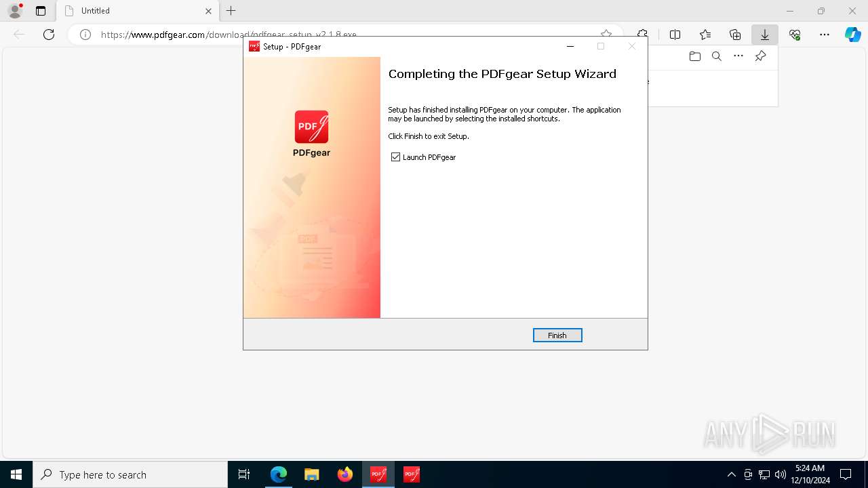Select the active PDFgear setup taskbar item
Screen dimensions: 868x488
[x=378, y=474]
